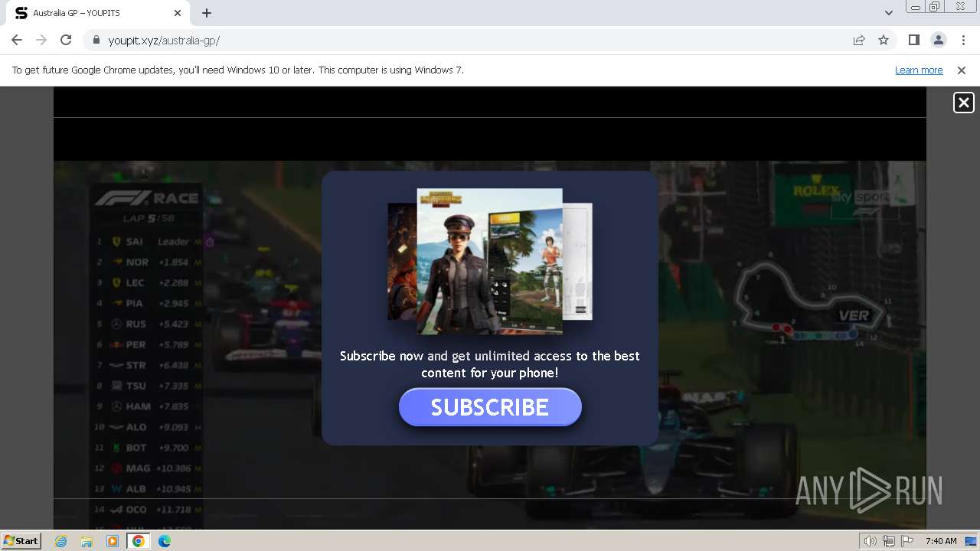Open a new tab with the plus button
Viewport: 980px width, 551px height.
click(x=207, y=13)
